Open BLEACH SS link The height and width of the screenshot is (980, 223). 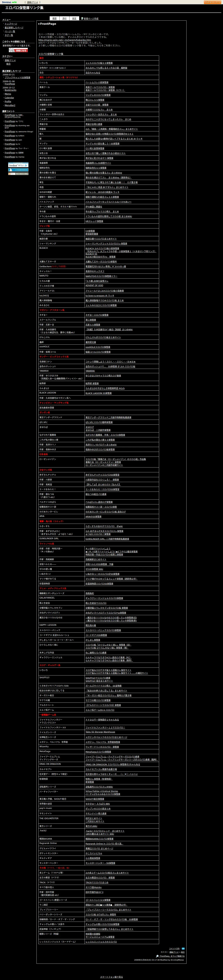(x=91, y=254)
